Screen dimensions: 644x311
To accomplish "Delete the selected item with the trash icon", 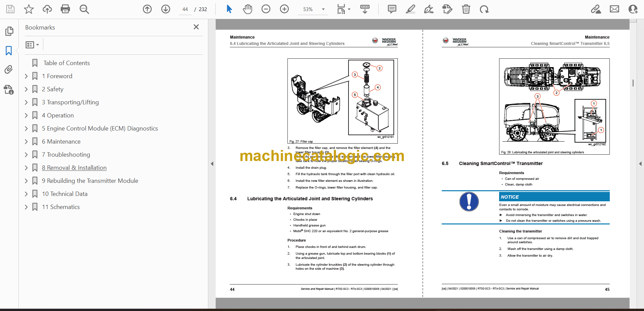I will (x=466, y=9).
